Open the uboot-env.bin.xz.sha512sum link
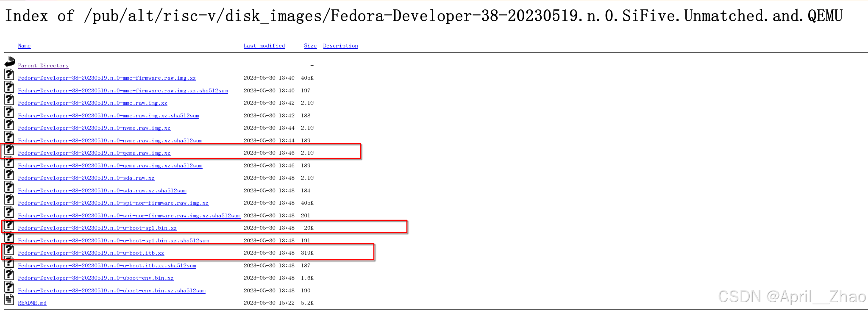868x311 pixels. (x=112, y=291)
